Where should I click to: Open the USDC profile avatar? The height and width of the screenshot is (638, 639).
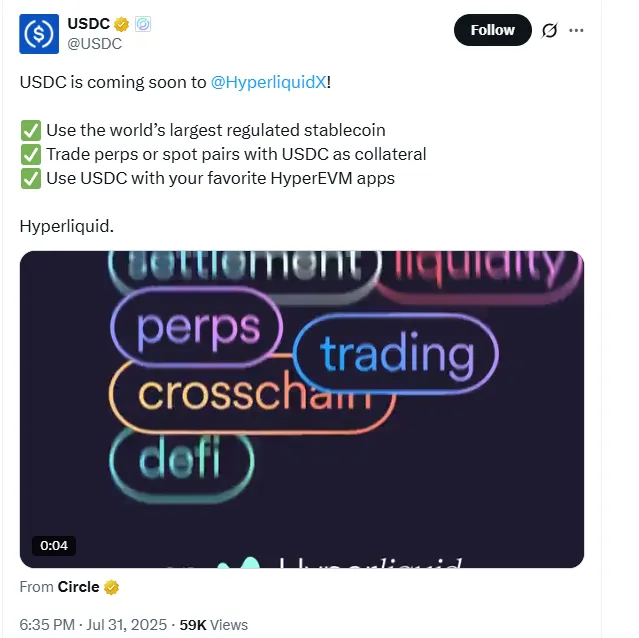pos(39,34)
